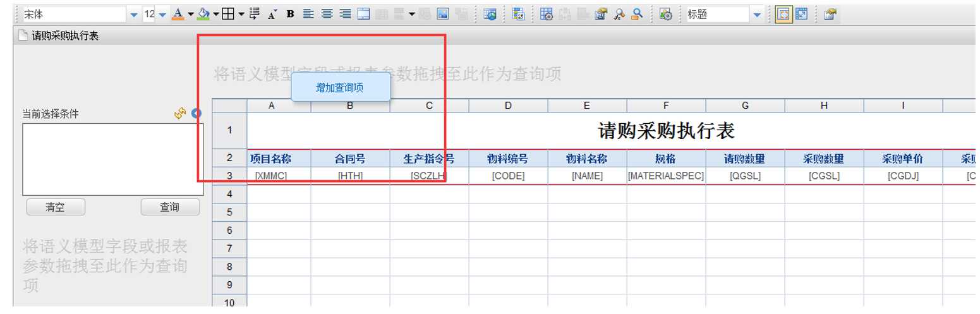Click the 增加查询项 menu entry
Screen dimensions: 980x314
click(340, 88)
